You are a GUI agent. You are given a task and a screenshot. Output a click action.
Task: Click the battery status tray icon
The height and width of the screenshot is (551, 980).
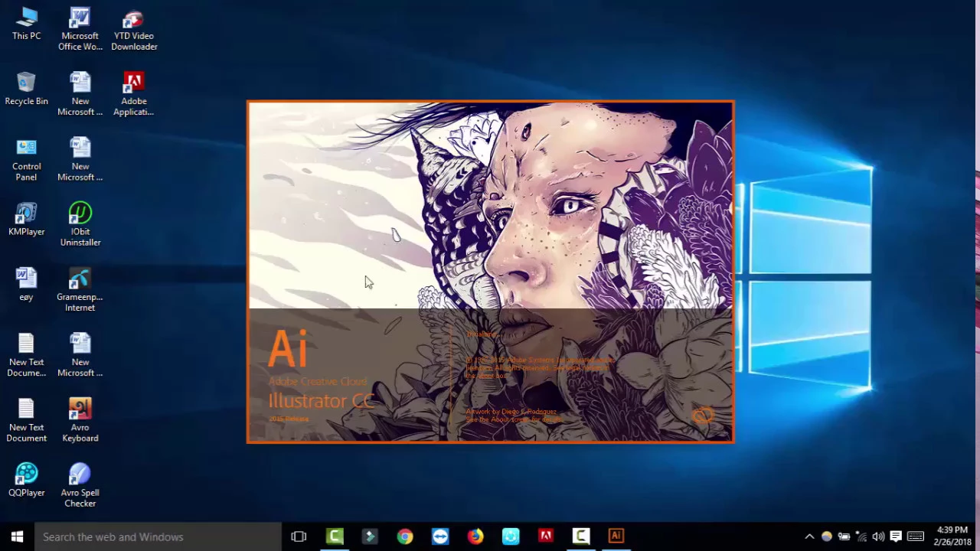coord(844,536)
